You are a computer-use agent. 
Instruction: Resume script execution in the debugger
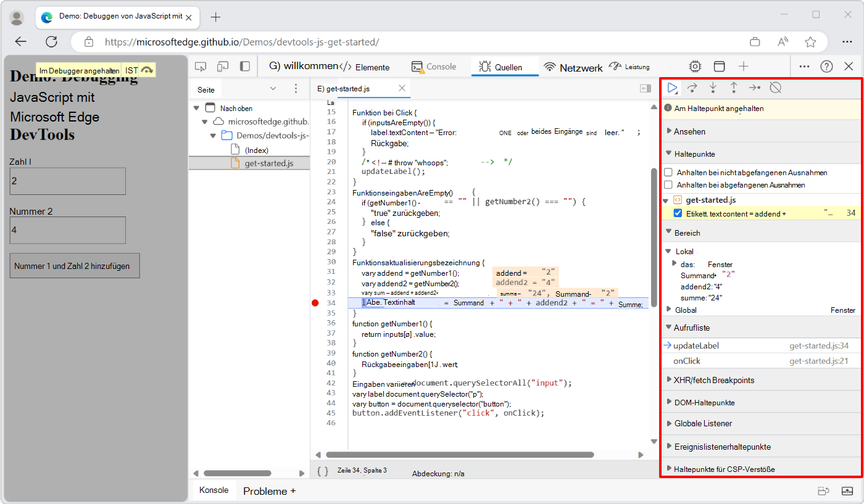coord(672,88)
